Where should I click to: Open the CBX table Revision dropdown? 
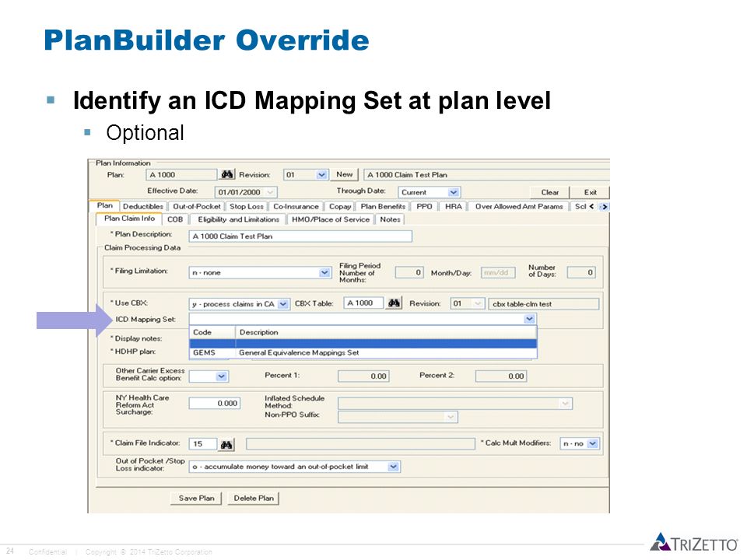[478, 304]
